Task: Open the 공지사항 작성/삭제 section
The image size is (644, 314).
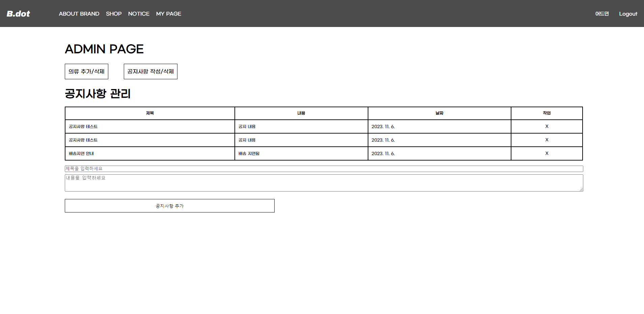Action: pyautogui.click(x=150, y=72)
